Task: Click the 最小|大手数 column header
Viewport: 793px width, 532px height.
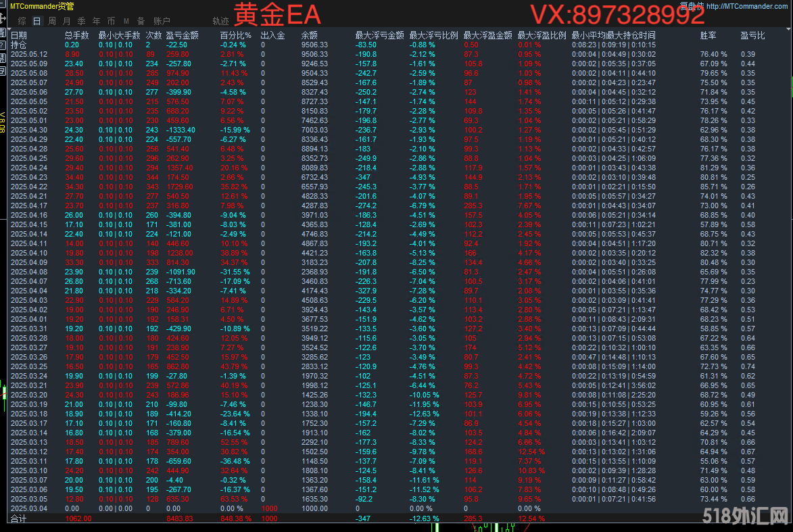Action: click(120, 35)
